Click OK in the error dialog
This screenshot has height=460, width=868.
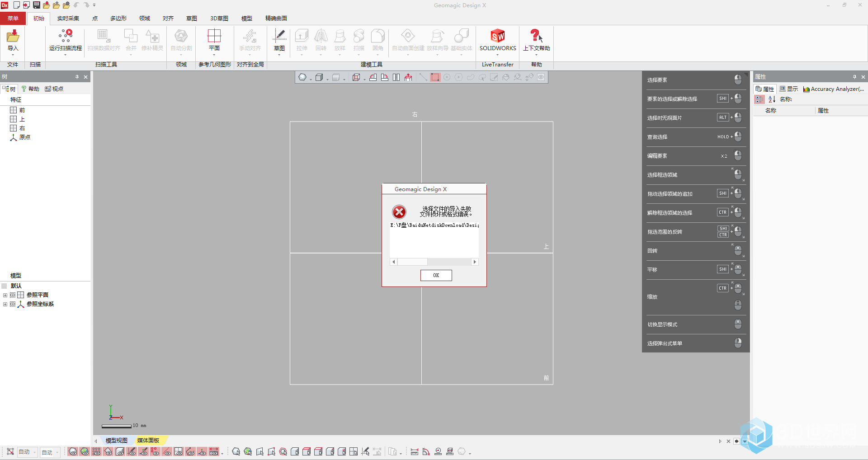click(x=436, y=275)
